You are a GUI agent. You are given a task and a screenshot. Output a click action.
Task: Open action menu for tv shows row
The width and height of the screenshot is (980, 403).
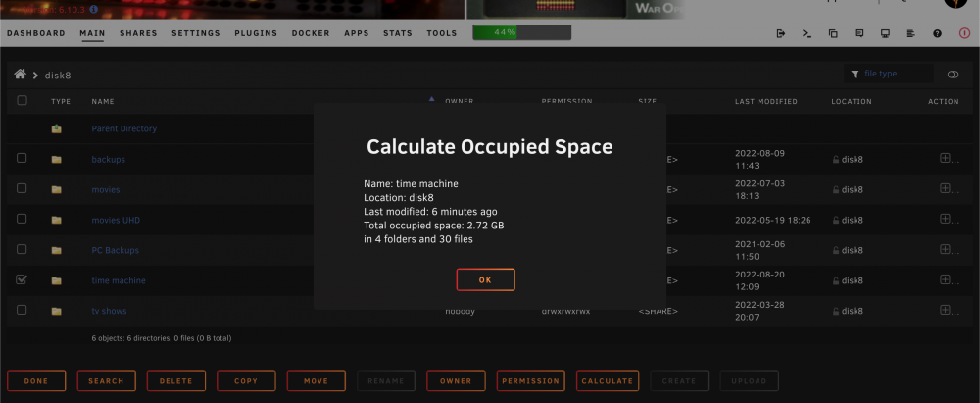pyautogui.click(x=949, y=311)
